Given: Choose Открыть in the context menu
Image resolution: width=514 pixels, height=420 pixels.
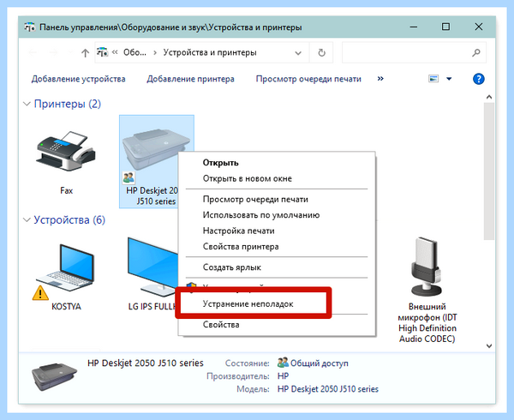Looking at the screenshot, I should [x=221, y=163].
